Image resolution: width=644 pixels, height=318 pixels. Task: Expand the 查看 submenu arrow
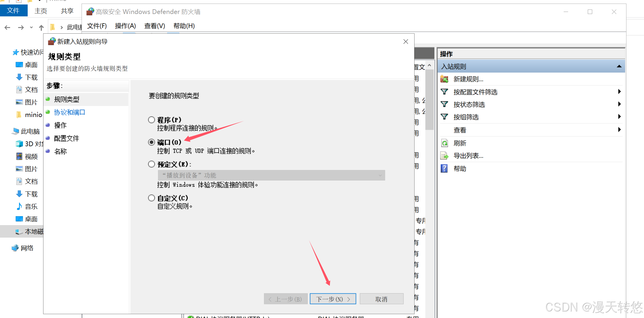pyautogui.click(x=619, y=130)
